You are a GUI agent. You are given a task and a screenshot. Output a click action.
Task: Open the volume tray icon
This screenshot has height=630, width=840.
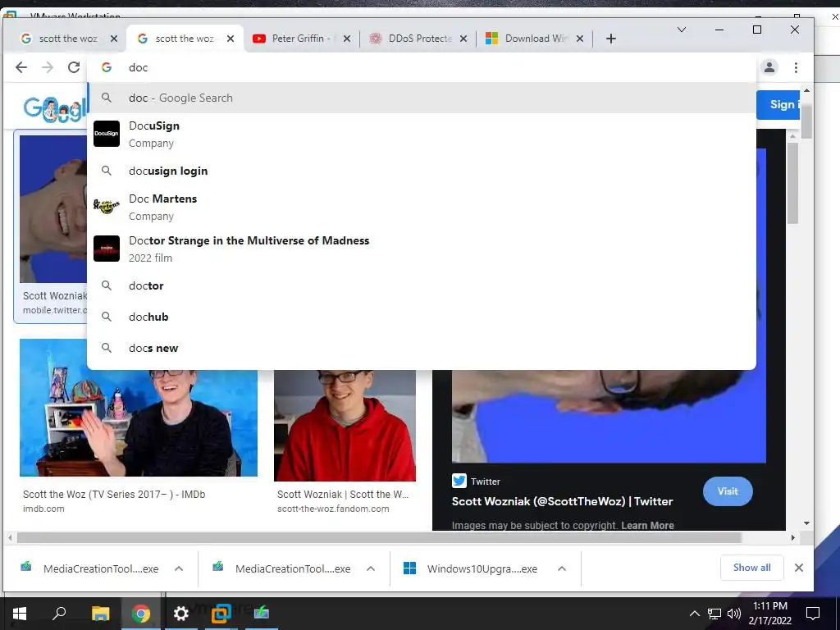click(x=733, y=614)
